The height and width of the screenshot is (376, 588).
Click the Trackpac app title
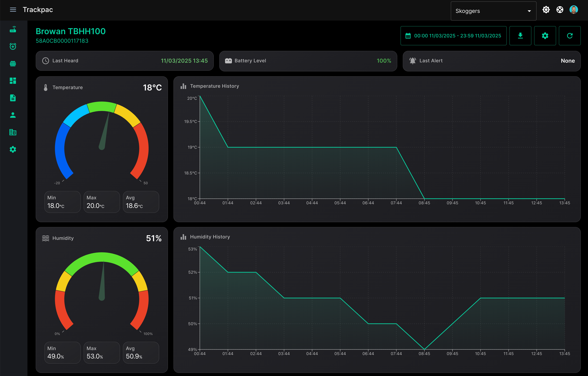38,10
